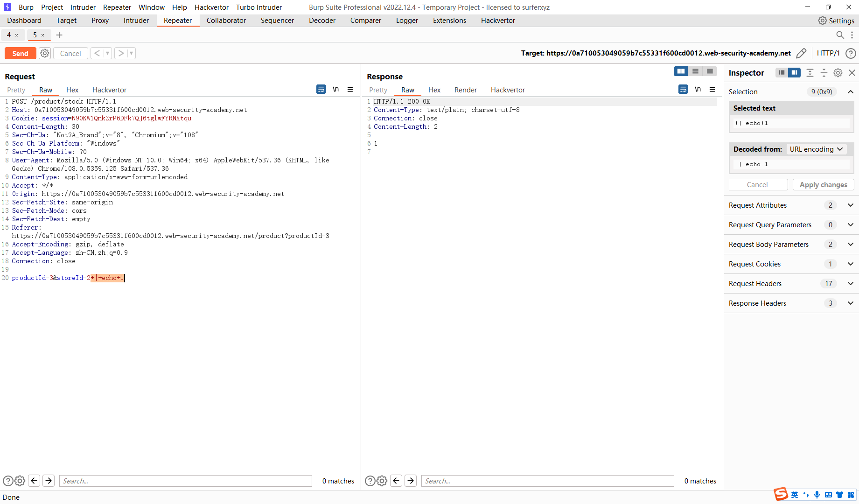This screenshot has width=859, height=504.
Task: Close Repeater tab 4
Action: tap(17, 35)
